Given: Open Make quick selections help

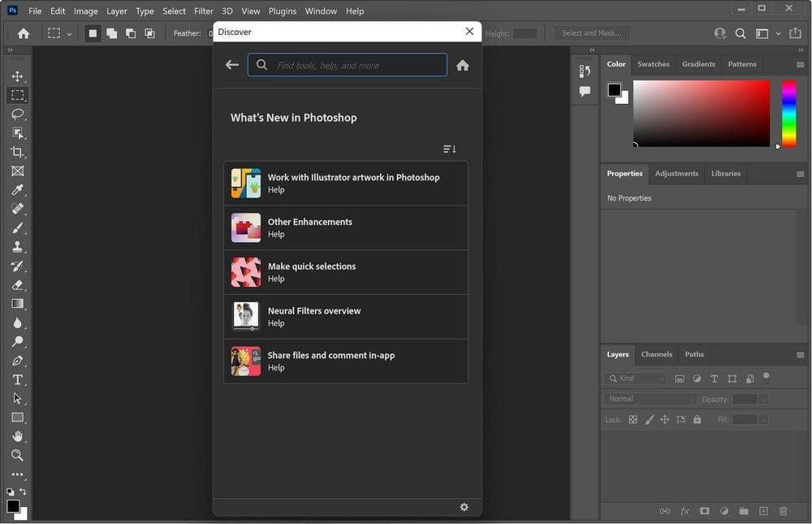Looking at the screenshot, I should click(x=346, y=272).
